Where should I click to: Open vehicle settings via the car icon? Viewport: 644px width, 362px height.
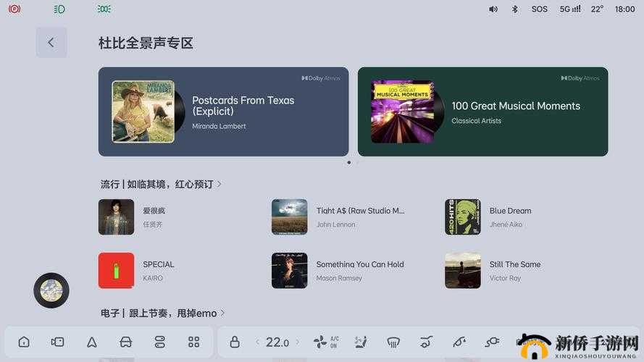[125, 342]
